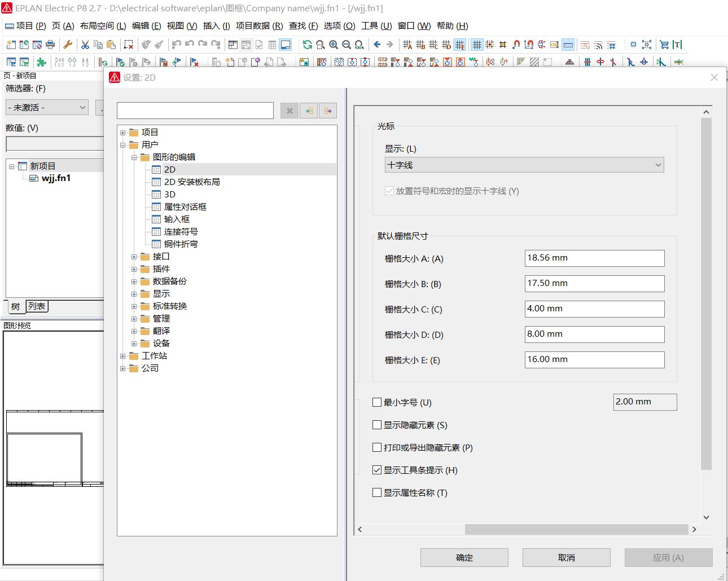Toggle 显示工具条提示 checkbox off
Viewport: 728px width, 581px height.
coord(377,470)
